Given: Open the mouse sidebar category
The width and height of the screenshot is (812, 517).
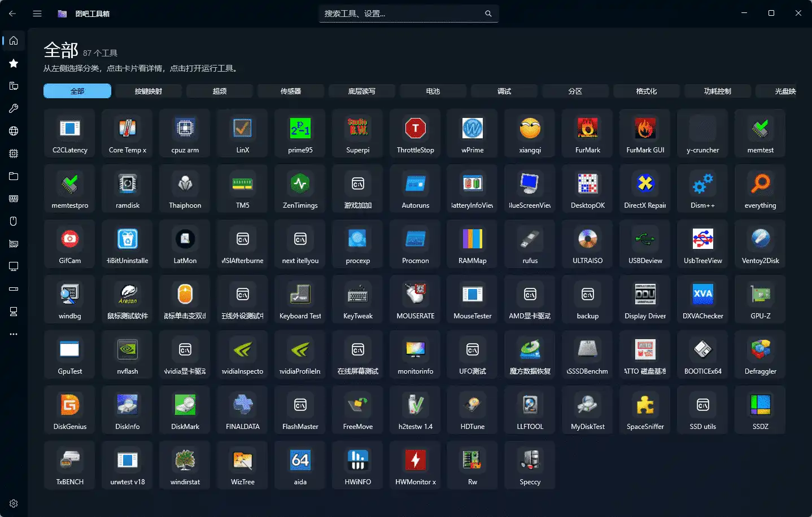Looking at the screenshot, I should click(x=14, y=221).
